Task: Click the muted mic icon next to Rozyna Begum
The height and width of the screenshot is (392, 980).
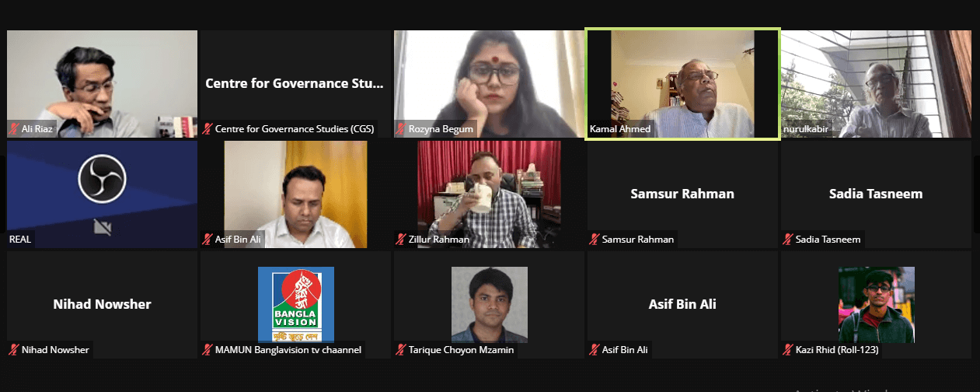Action: (401, 128)
